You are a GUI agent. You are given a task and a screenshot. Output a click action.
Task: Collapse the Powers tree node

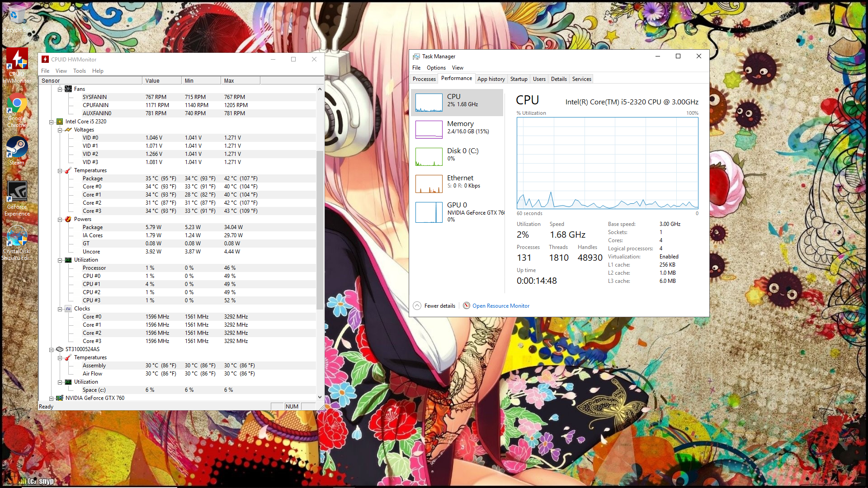(x=60, y=220)
